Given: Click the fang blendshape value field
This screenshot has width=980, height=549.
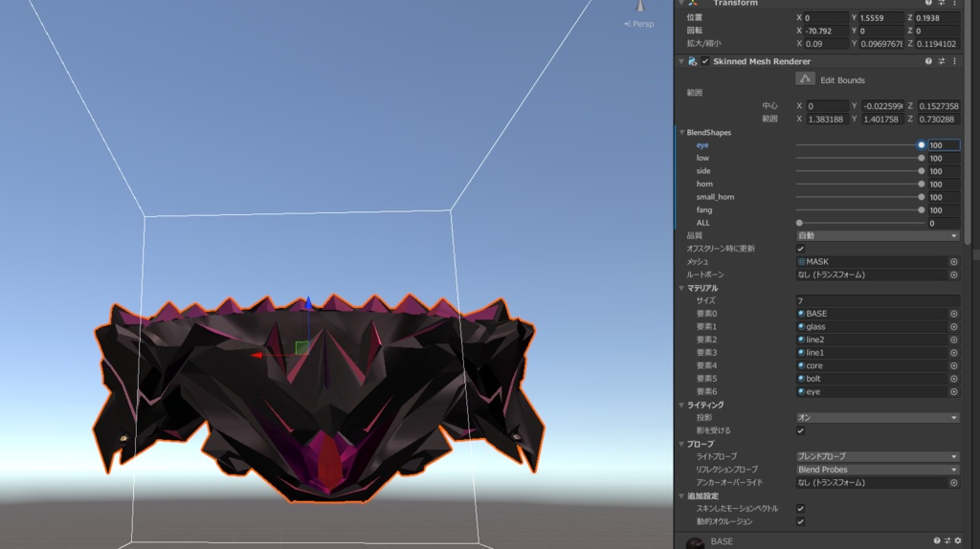Looking at the screenshot, I should 944,209.
